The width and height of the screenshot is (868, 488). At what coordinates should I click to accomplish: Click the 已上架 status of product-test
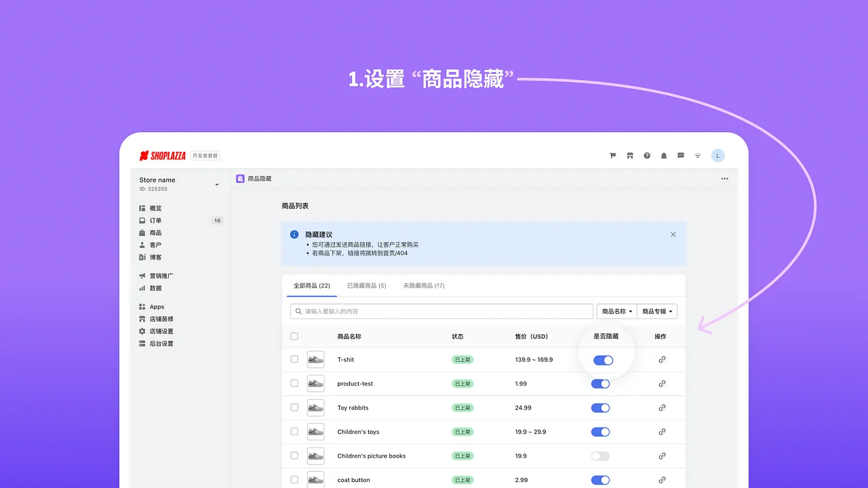(x=462, y=384)
